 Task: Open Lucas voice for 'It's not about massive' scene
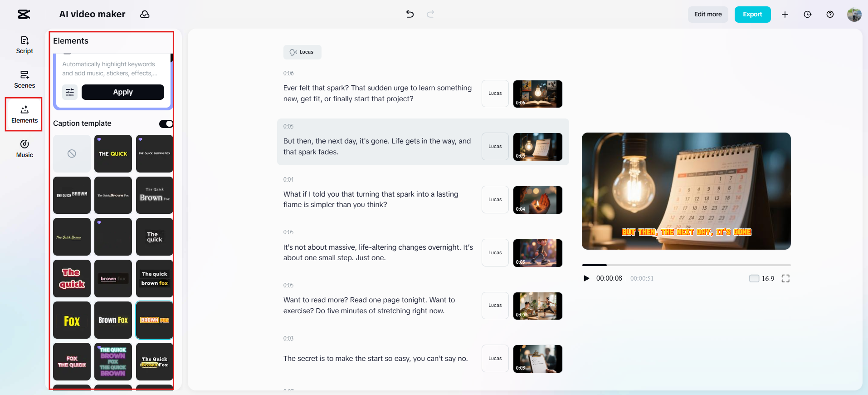coord(495,252)
